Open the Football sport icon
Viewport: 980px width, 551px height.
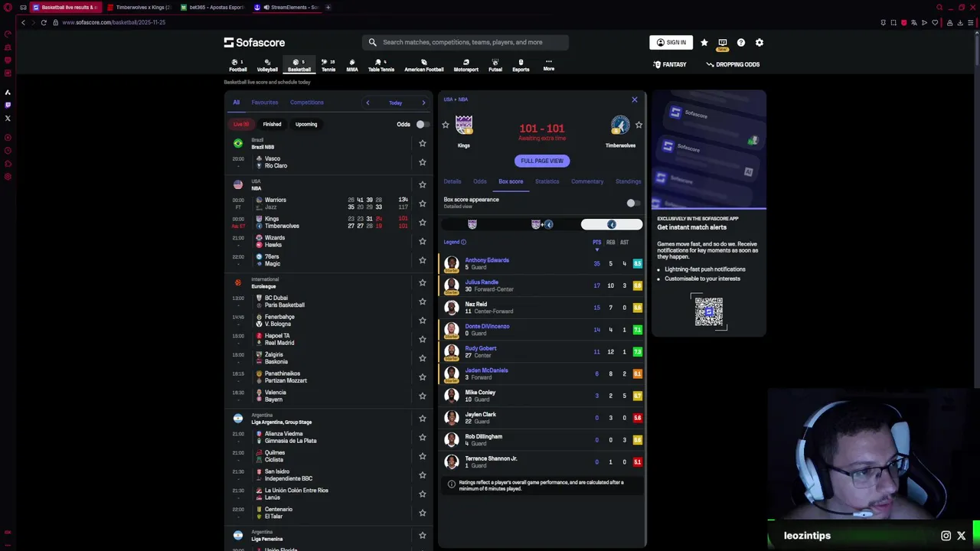[x=238, y=65]
